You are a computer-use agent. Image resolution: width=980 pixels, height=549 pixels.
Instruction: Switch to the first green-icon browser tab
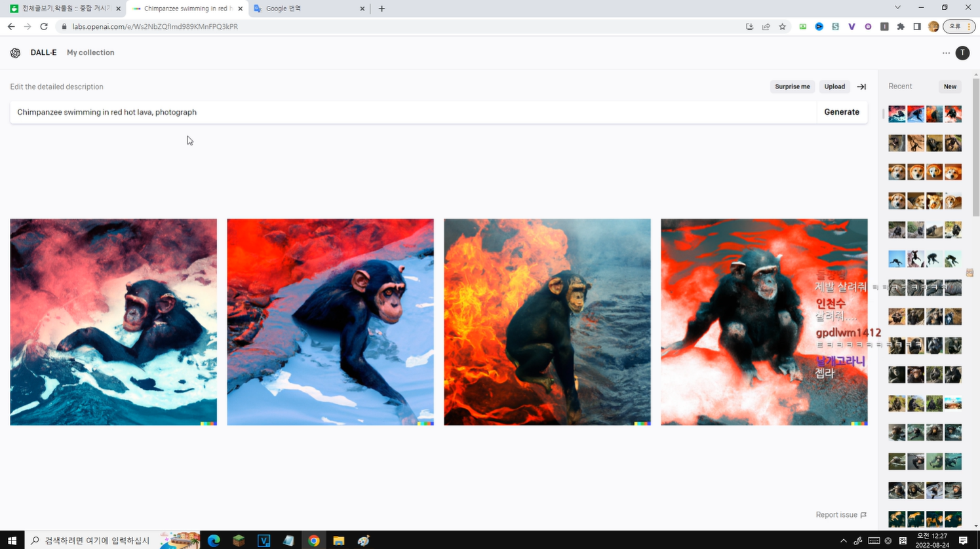pyautogui.click(x=65, y=9)
